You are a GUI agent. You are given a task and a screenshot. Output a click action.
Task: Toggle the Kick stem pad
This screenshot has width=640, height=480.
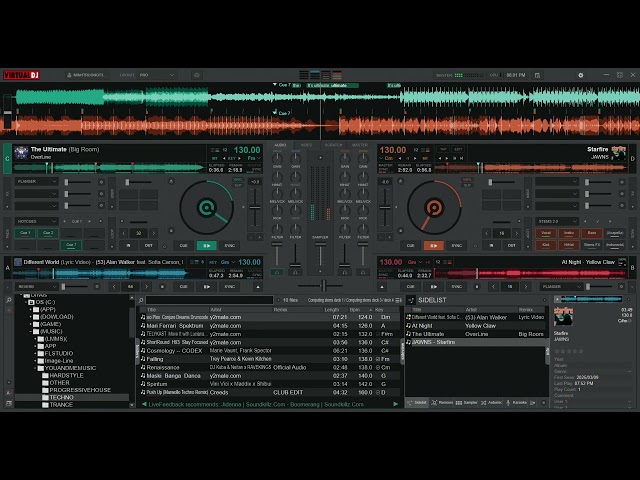[546, 245]
